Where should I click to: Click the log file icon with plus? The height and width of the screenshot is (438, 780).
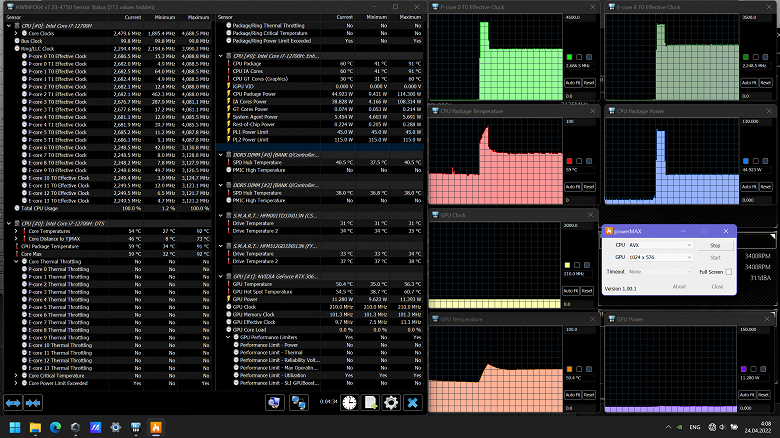point(370,402)
